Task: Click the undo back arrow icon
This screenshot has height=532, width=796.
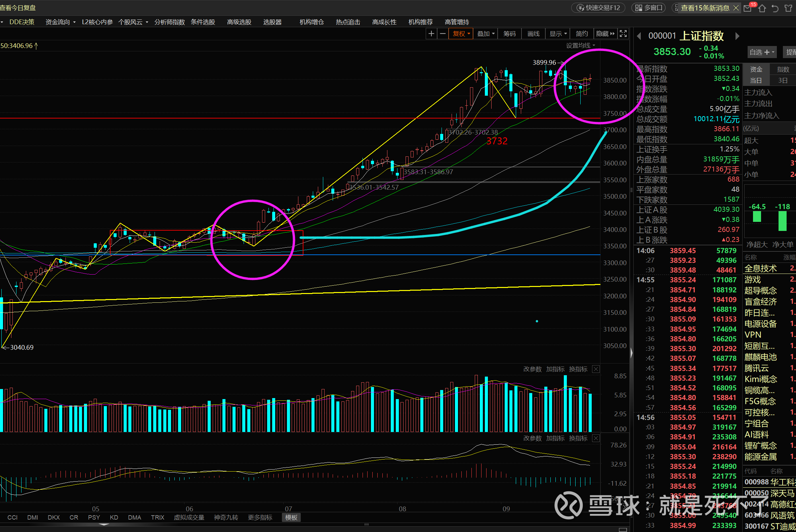Action: (x=775, y=8)
